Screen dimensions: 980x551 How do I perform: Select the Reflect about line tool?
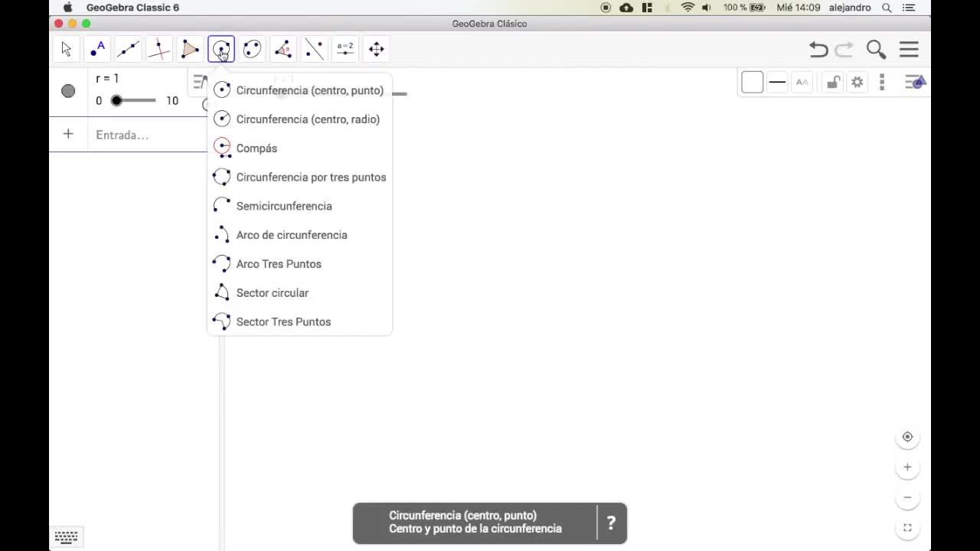(x=314, y=49)
